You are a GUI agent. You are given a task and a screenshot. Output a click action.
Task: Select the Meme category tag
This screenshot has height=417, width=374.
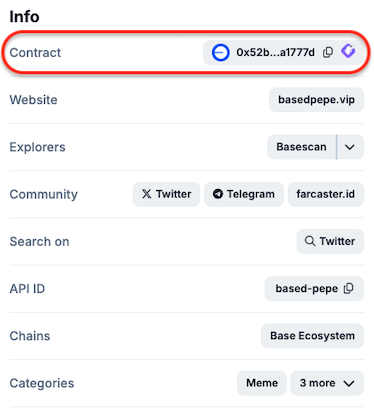[262, 383]
